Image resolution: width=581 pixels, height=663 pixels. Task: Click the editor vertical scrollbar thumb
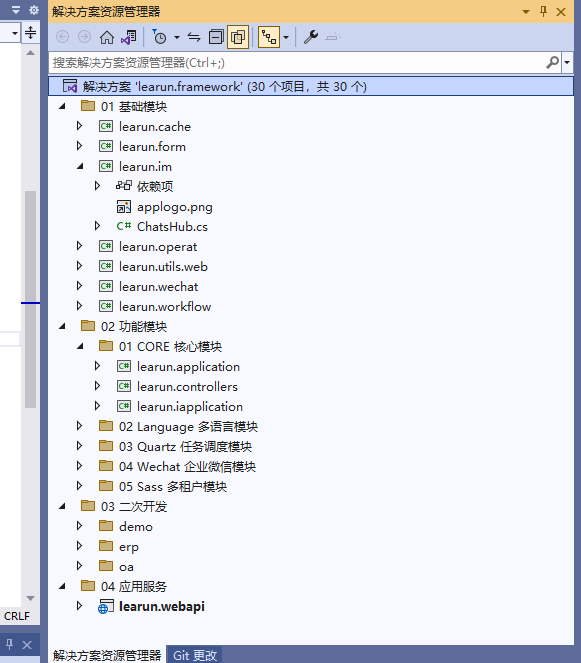tap(30, 299)
